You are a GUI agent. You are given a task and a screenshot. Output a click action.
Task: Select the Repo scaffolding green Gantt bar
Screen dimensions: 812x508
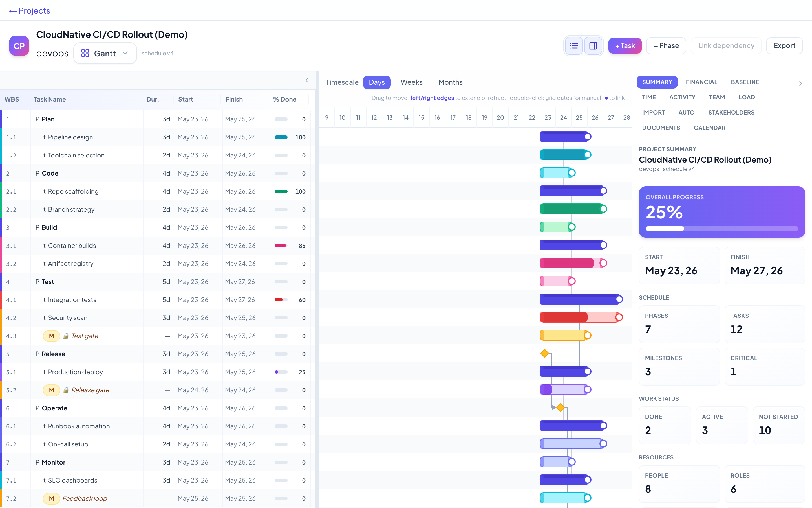(x=572, y=209)
